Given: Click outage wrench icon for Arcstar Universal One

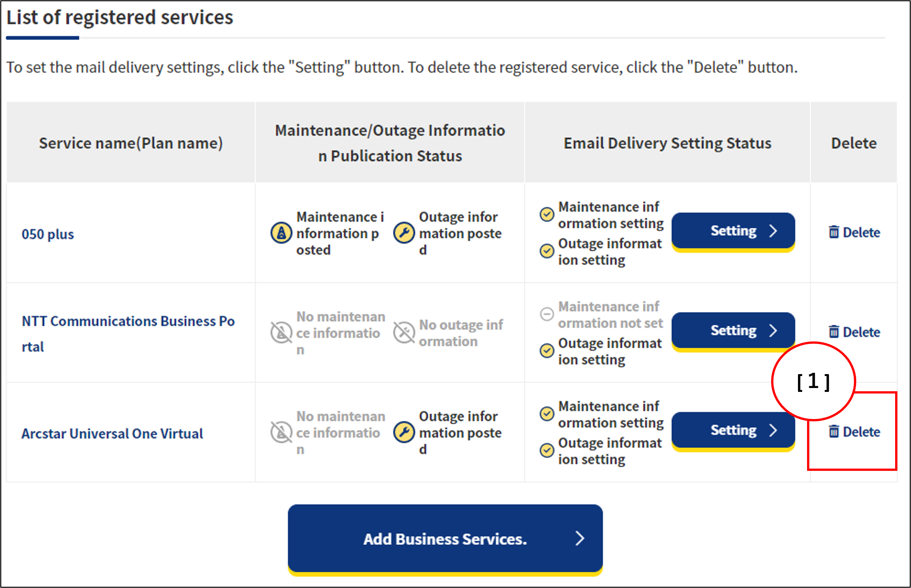Looking at the screenshot, I should pyautogui.click(x=404, y=432).
